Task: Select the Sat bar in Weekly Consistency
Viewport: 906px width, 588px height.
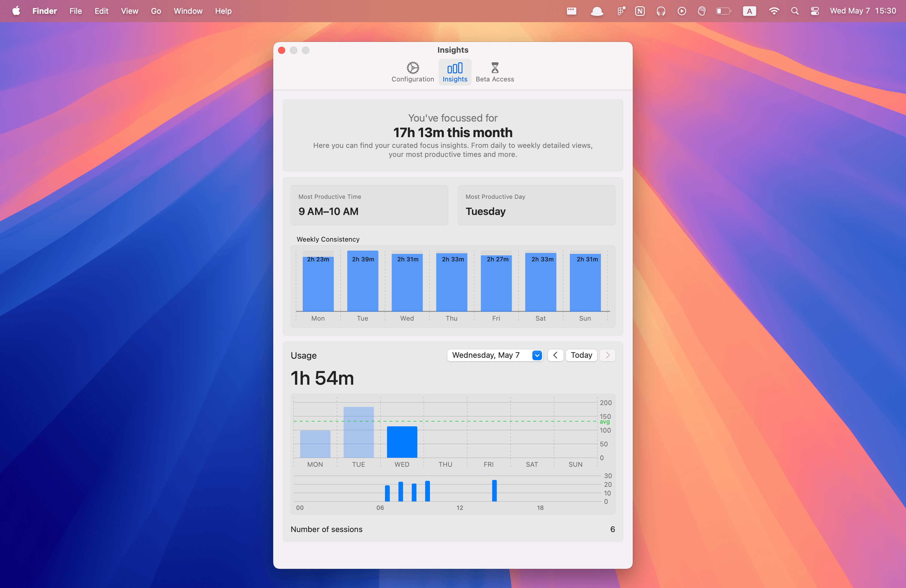Action: 540,282
